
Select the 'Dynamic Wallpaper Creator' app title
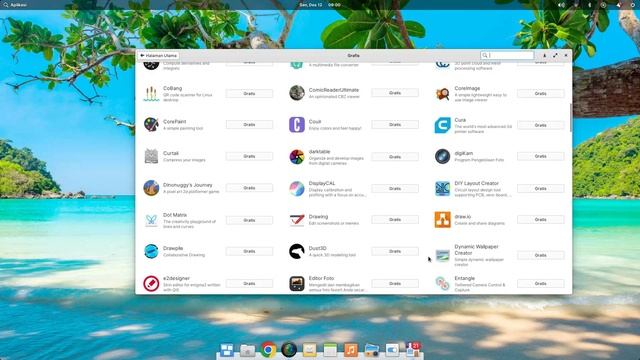click(476, 250)
